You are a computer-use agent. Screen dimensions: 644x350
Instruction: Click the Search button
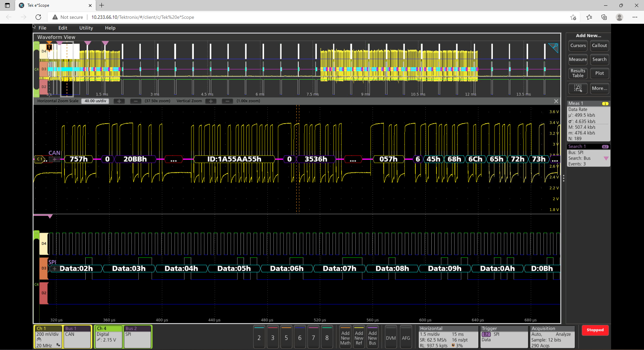(x=599, y=59)
